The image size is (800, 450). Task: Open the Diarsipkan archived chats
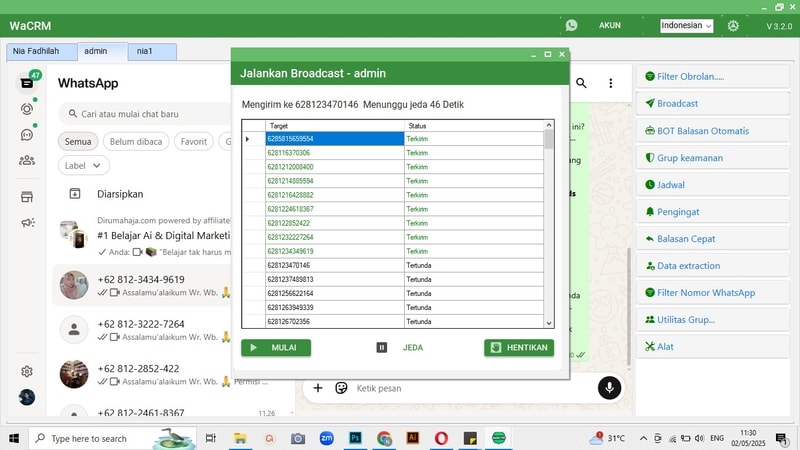pos(120,194)
